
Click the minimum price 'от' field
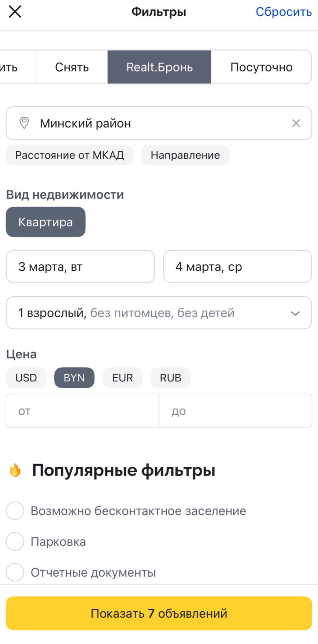click(82, 411)
